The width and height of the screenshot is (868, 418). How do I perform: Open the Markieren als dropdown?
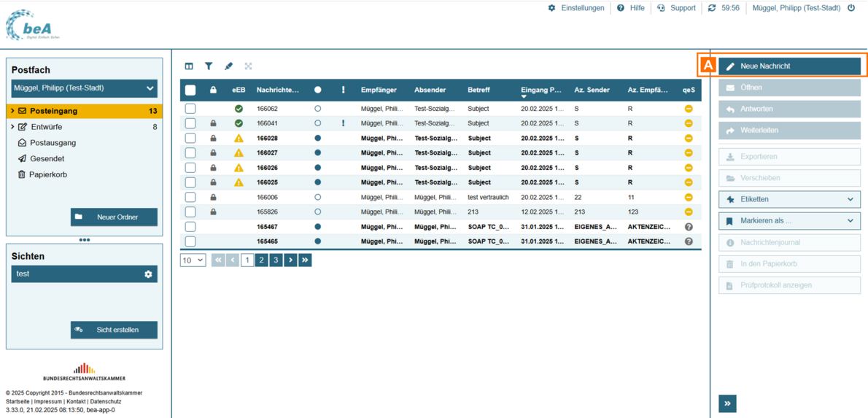(789, 220)
